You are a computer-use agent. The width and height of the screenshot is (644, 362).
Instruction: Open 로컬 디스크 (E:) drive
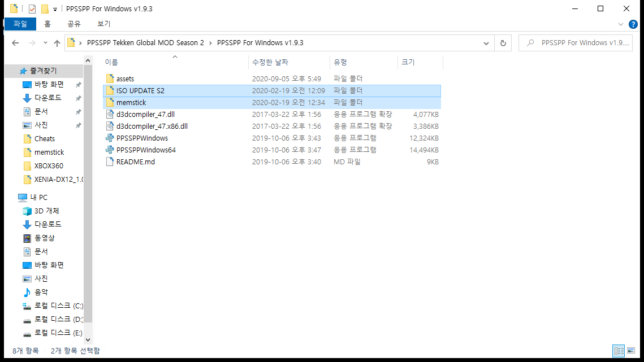coord(58,333)
